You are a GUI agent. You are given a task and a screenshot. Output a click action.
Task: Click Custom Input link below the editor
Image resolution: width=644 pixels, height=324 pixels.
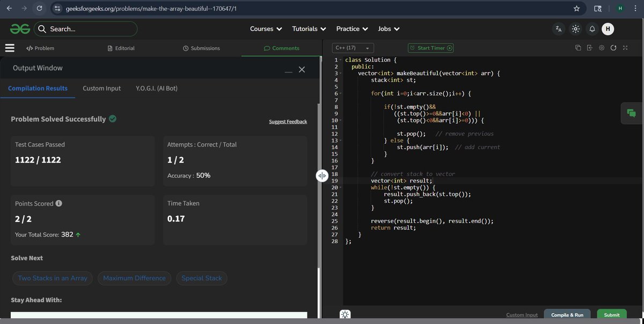522,315
